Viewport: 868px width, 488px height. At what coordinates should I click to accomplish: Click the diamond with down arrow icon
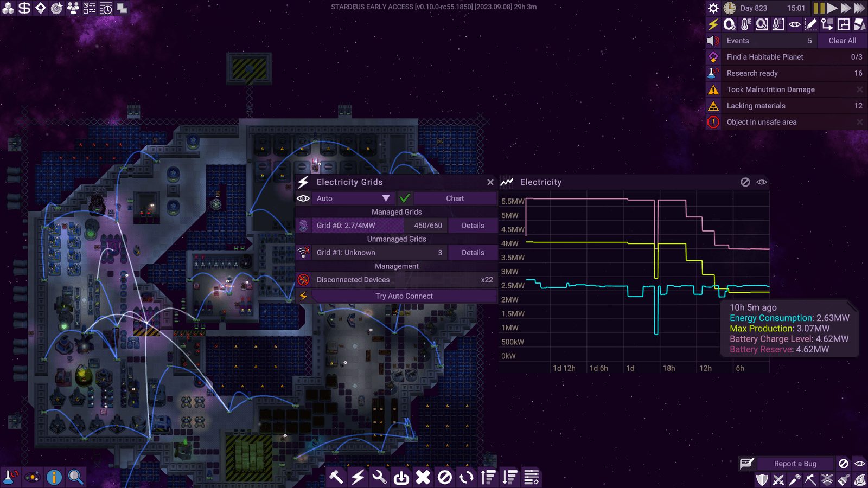click(x=41, y=8)
